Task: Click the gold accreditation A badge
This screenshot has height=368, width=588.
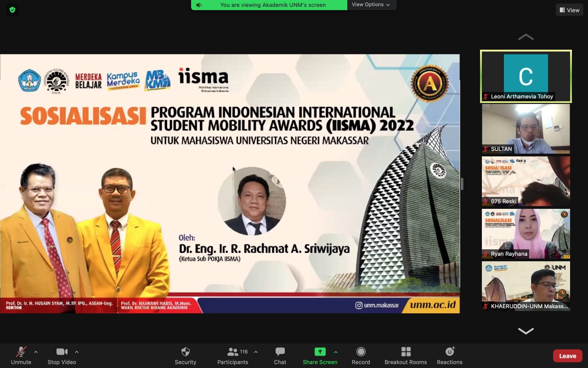Action: coord(430,83)
